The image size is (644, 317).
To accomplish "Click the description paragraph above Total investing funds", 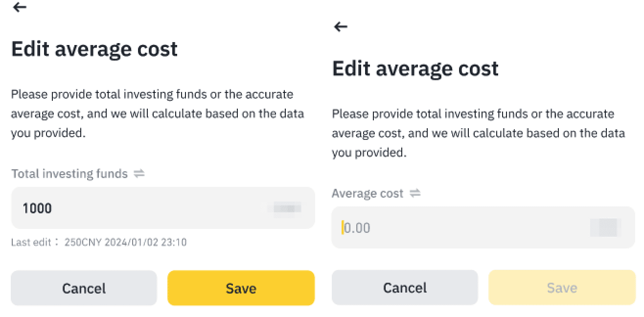I will click(157, 113).
